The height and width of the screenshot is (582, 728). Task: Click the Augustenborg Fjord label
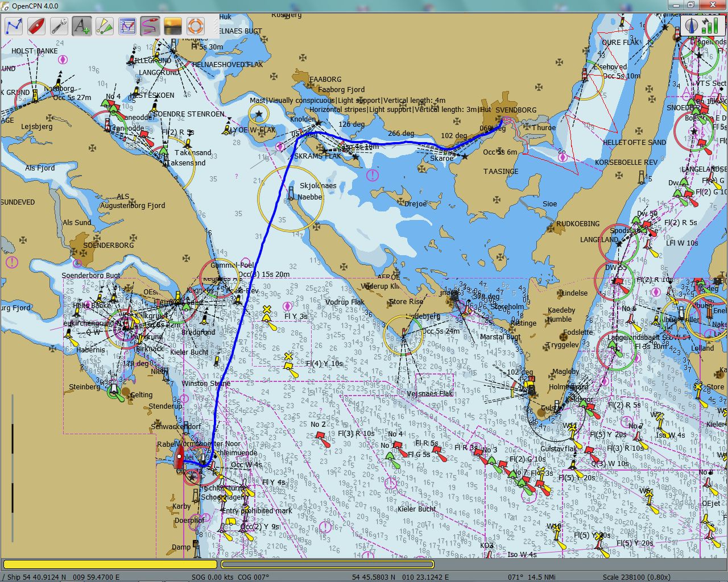(x=133, y=206)
